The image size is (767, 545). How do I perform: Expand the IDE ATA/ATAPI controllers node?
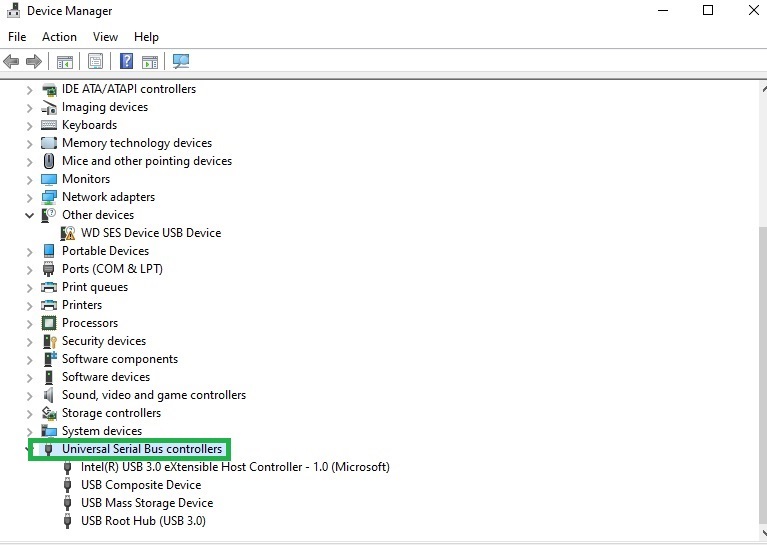(x=29, y=90)
